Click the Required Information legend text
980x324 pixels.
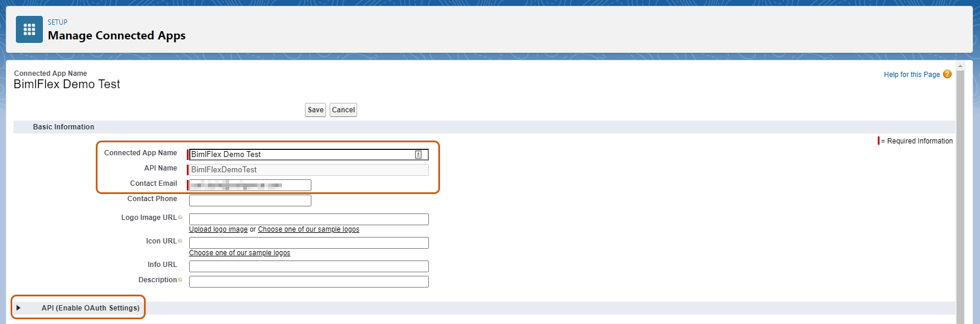point(917,141)
